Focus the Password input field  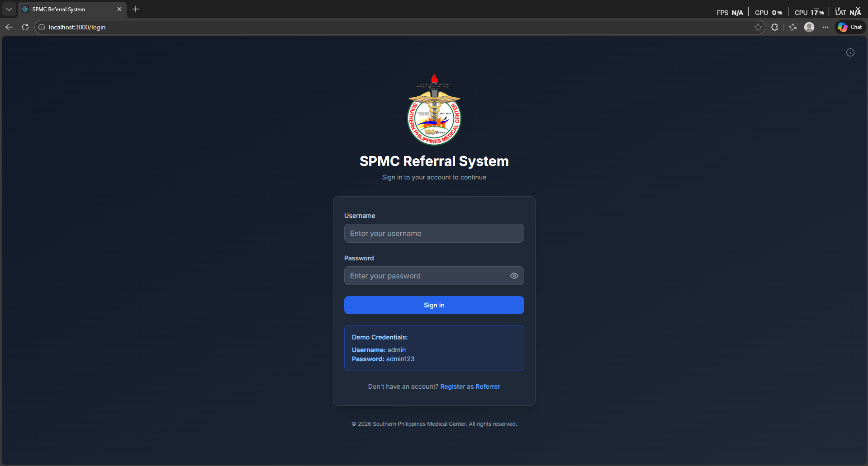click(434, 276)
